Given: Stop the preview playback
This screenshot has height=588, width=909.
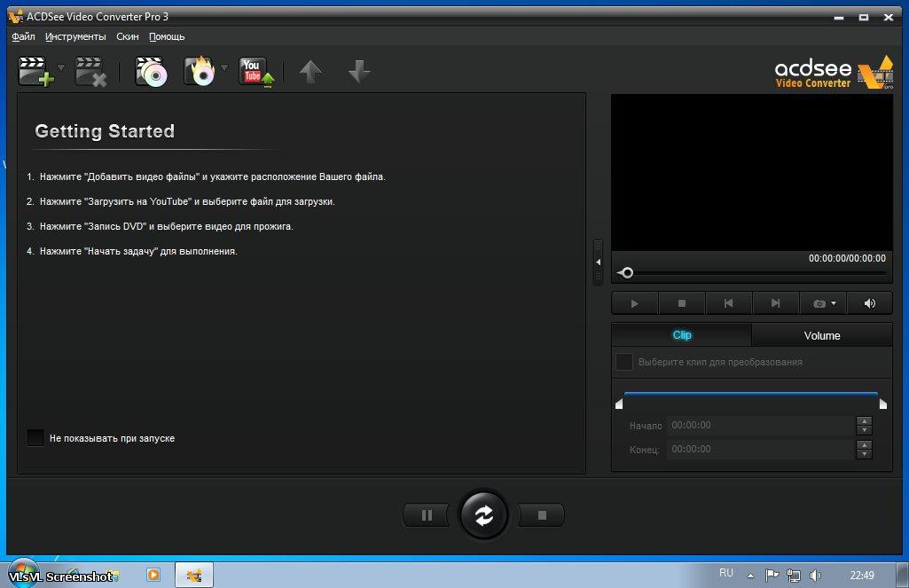Looking at the screenshot, I should [x=682, y=303].
